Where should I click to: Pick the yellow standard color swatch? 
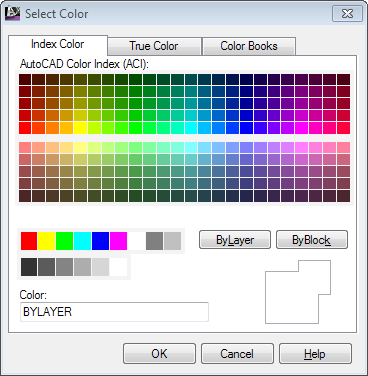[47, 241]
